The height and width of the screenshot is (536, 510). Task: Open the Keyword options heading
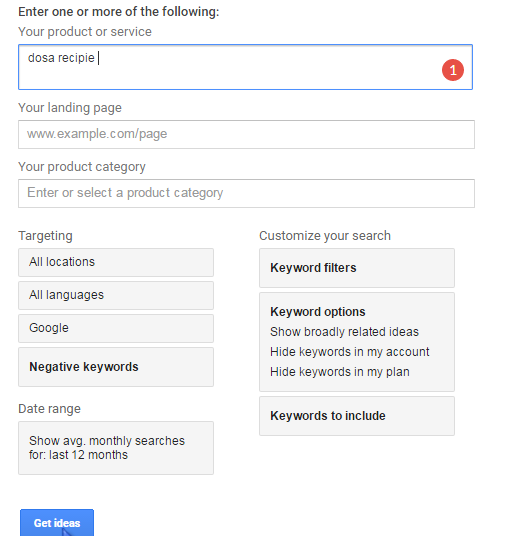point(318,312)
